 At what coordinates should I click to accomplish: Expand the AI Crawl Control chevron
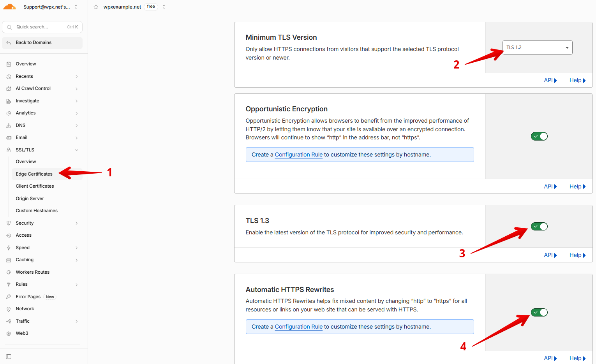(x=76, y=89)
